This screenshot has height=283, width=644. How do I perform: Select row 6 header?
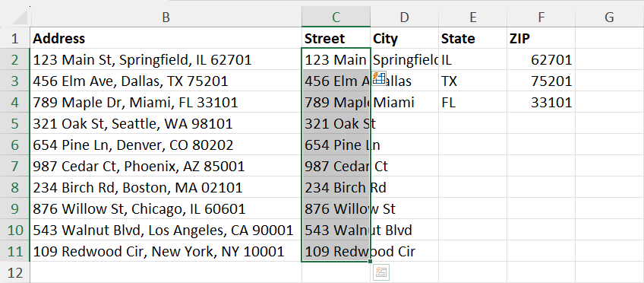coord(14,145)
